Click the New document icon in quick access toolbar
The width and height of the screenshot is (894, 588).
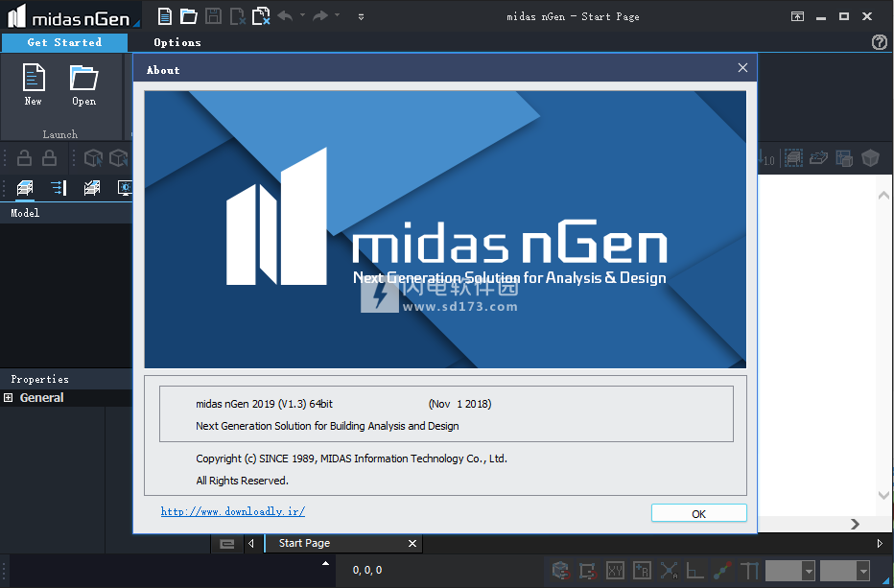165,16
